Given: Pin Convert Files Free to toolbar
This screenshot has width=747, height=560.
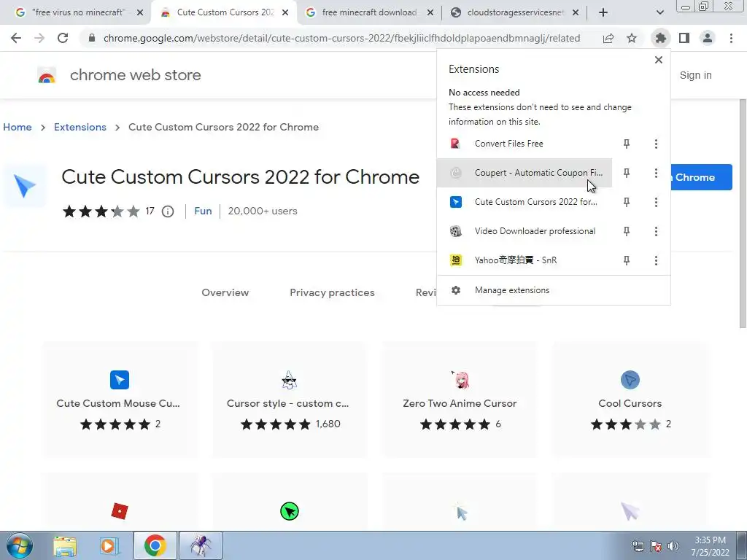Looking at the screenshot, I should click(627, 144).
